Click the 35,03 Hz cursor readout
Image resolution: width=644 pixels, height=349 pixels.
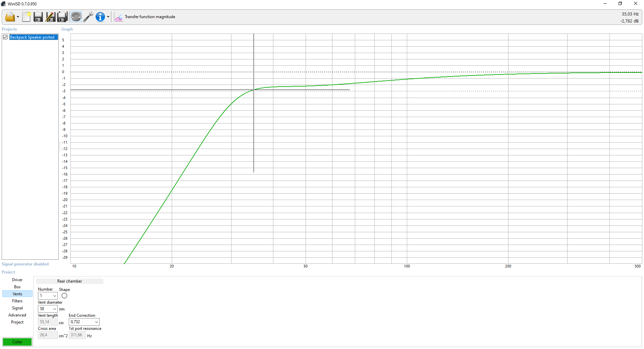630,14
